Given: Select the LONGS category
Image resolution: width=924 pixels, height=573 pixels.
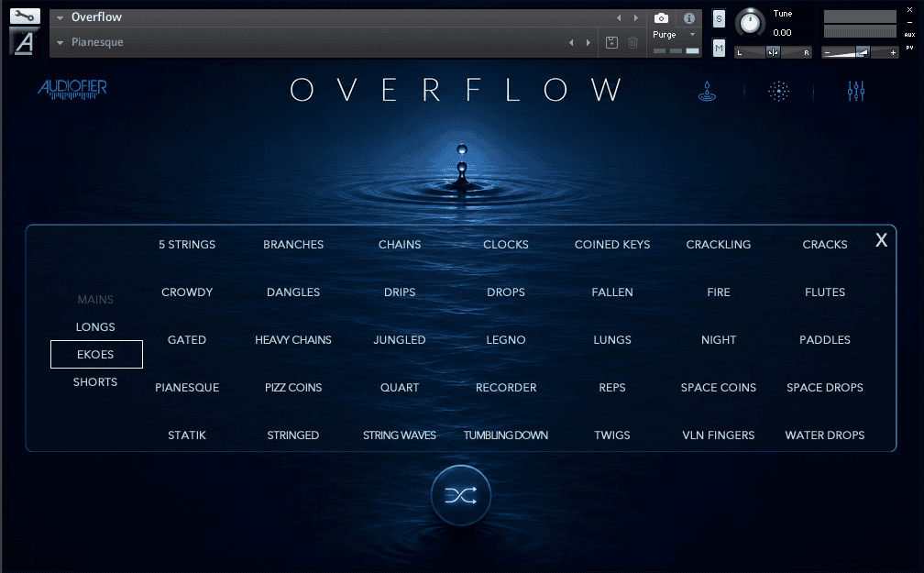Looking at the screenshot, I should pos(95,326).
